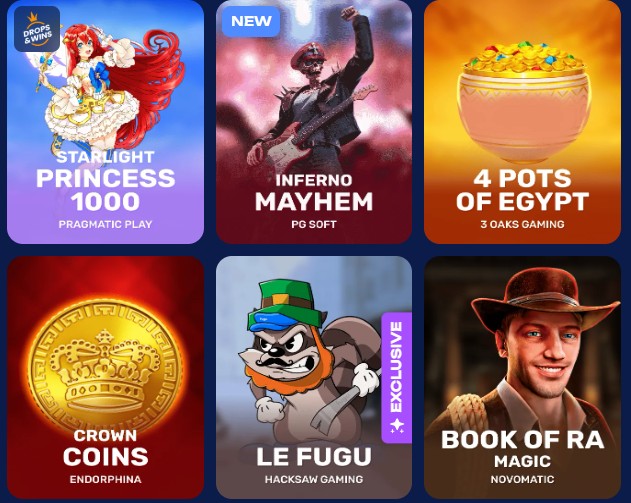The height and width of the screenshot is (503, 631).
Task: Select the 3 Oaks Gaming provider label
Action: point(522,224)
